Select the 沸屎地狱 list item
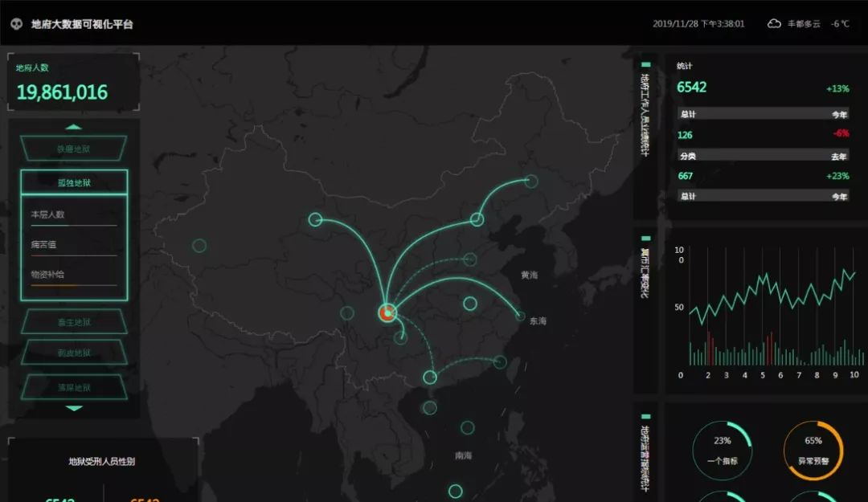Image resolution: width=868 pixels, height=502 pixels. point(74,387)
